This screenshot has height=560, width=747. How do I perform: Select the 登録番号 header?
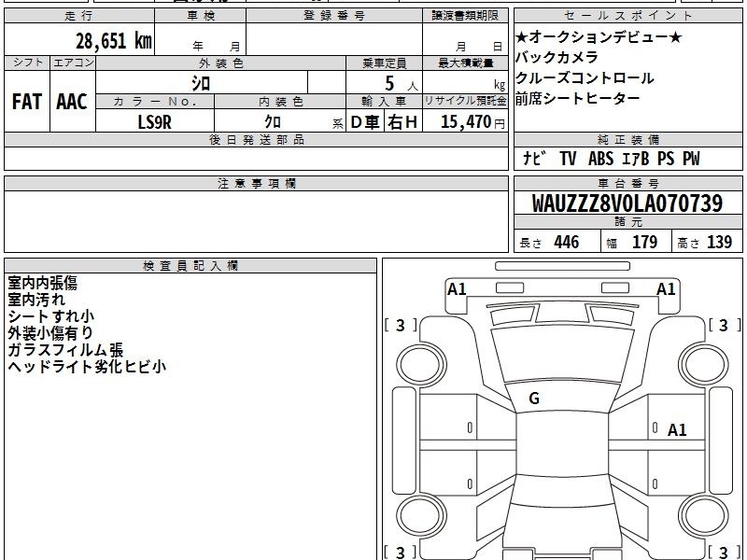334,16
